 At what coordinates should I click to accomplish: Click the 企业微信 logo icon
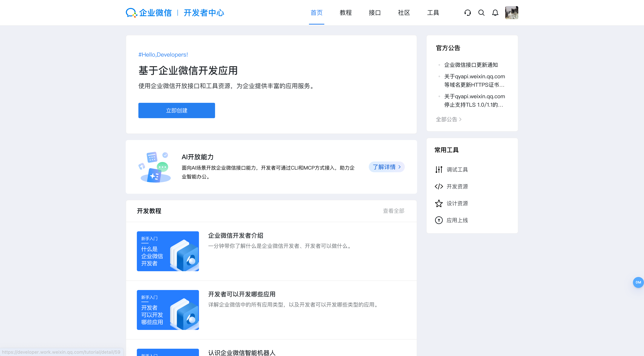pos(131,13)
